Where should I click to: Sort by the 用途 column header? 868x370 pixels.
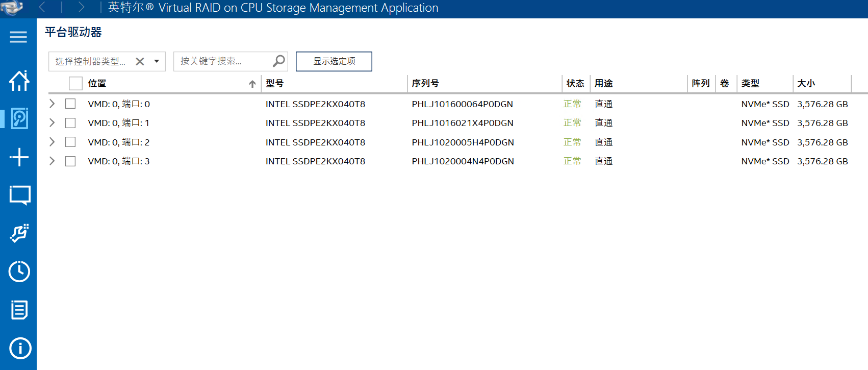(604, 83)
